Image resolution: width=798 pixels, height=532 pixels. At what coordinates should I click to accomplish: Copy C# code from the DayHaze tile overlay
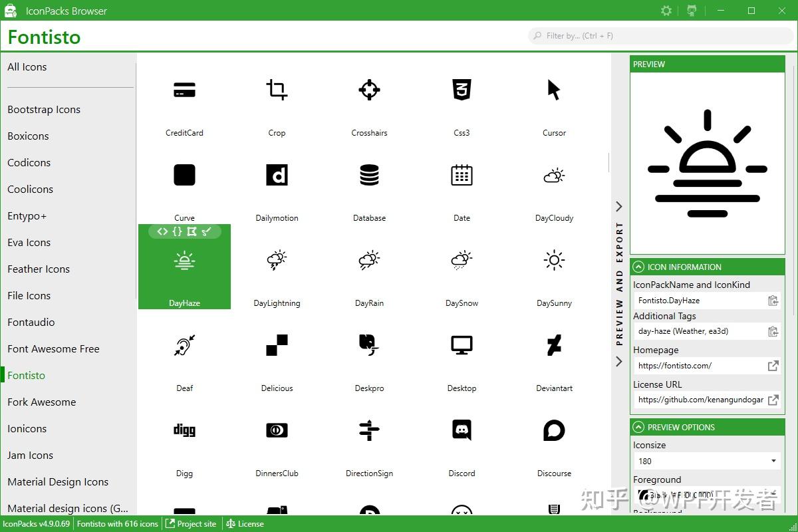click(177, 231)
